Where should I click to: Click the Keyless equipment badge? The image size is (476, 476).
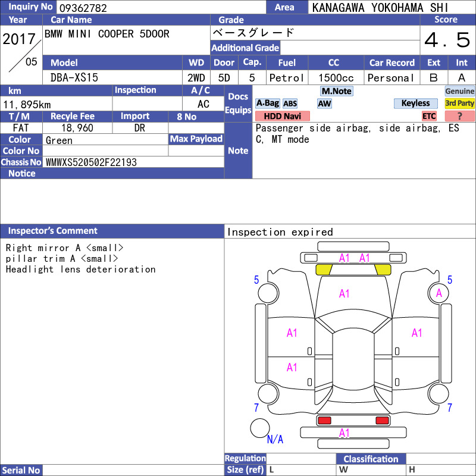pyautogui.click(x=415, y=104)
